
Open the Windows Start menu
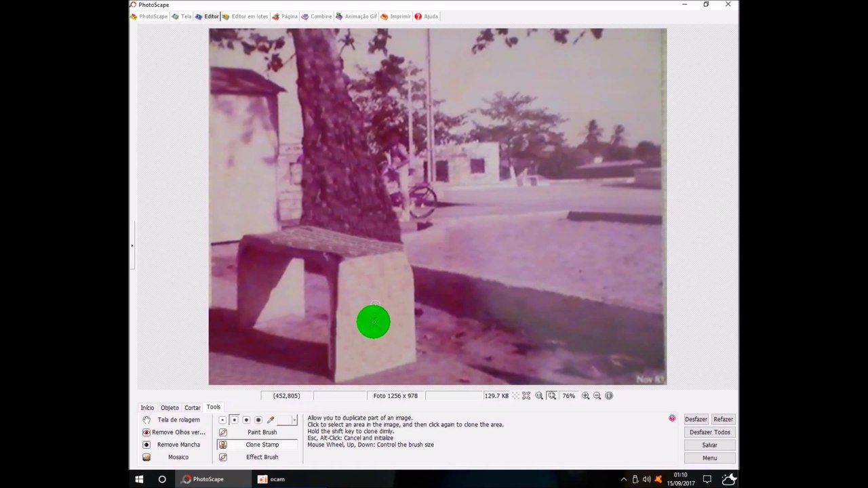pyautogui.click(x=139, y=479)
